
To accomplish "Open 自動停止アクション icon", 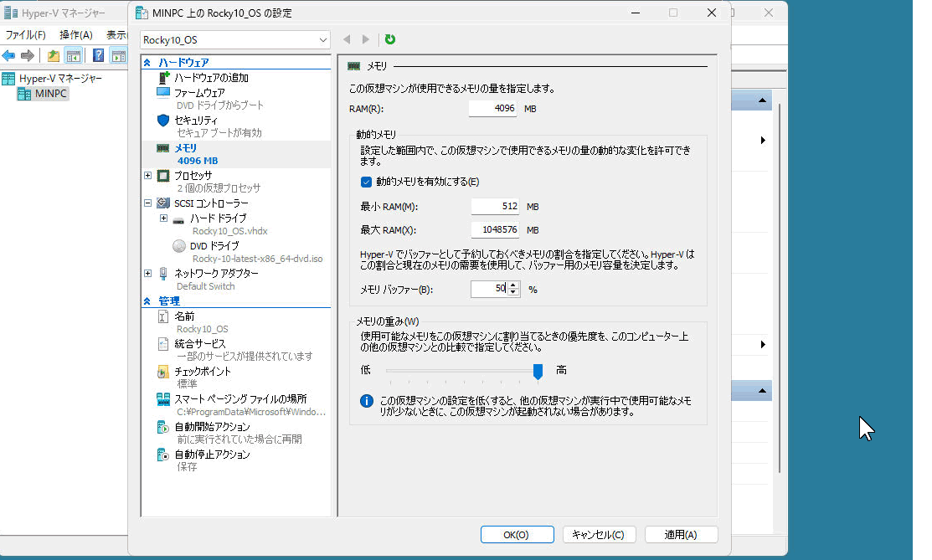I will [x=162, y=455].
